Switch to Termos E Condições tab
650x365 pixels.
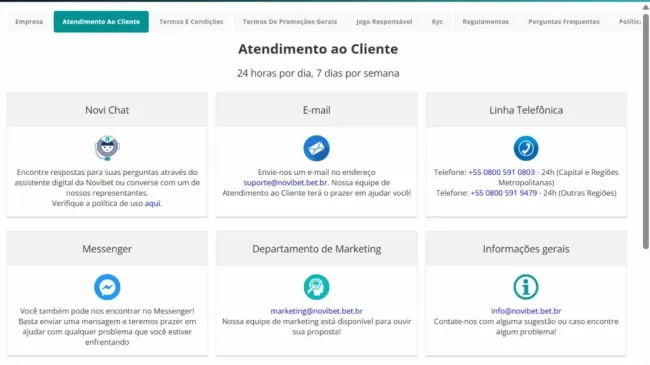(191, 22)
